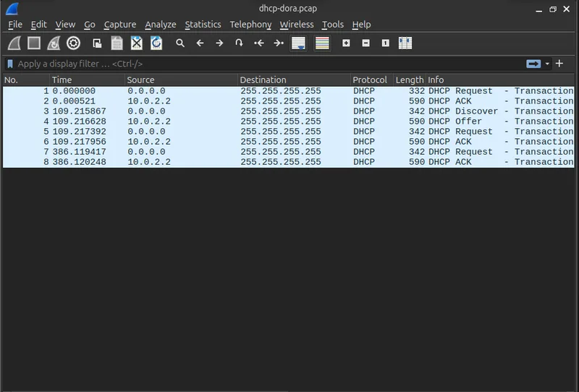Open the Edit menu
579x392 pixels.
coord(39,25)
